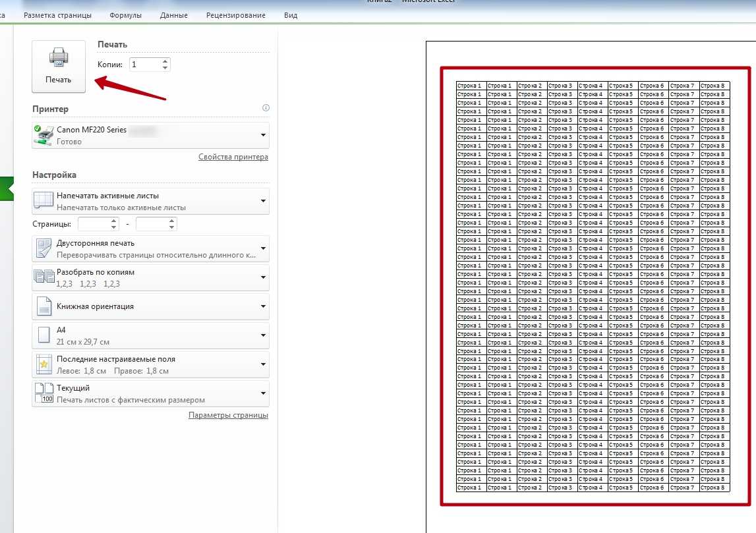Switch to the Рецензирование tab

coord(236,15)
